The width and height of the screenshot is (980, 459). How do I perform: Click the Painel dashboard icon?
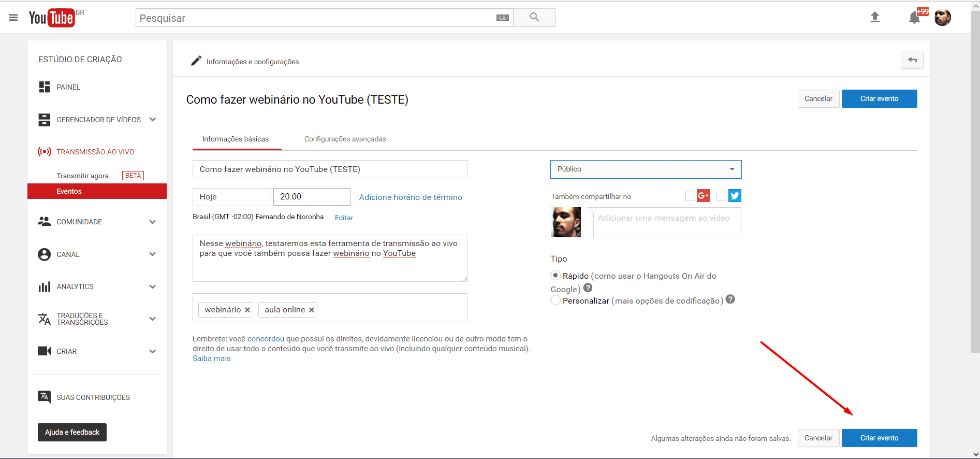coord(45,87)
